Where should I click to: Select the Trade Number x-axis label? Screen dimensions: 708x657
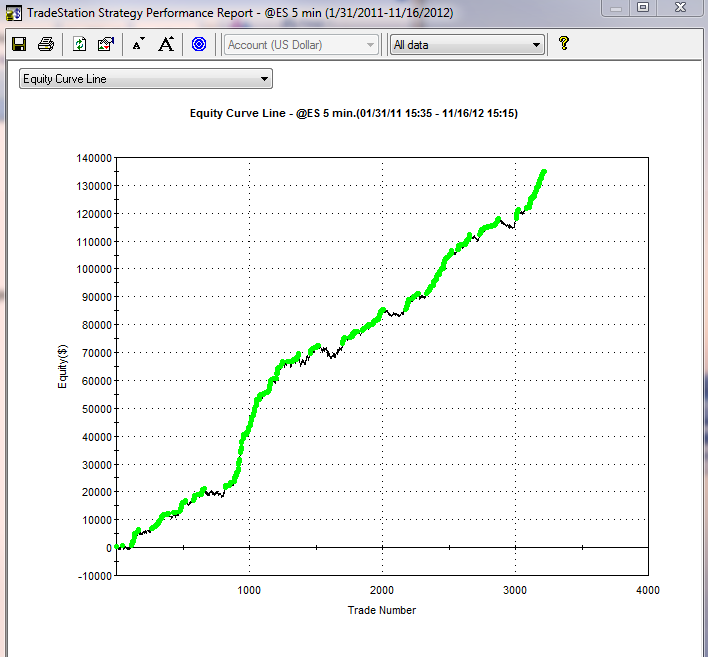click(381, 610)
